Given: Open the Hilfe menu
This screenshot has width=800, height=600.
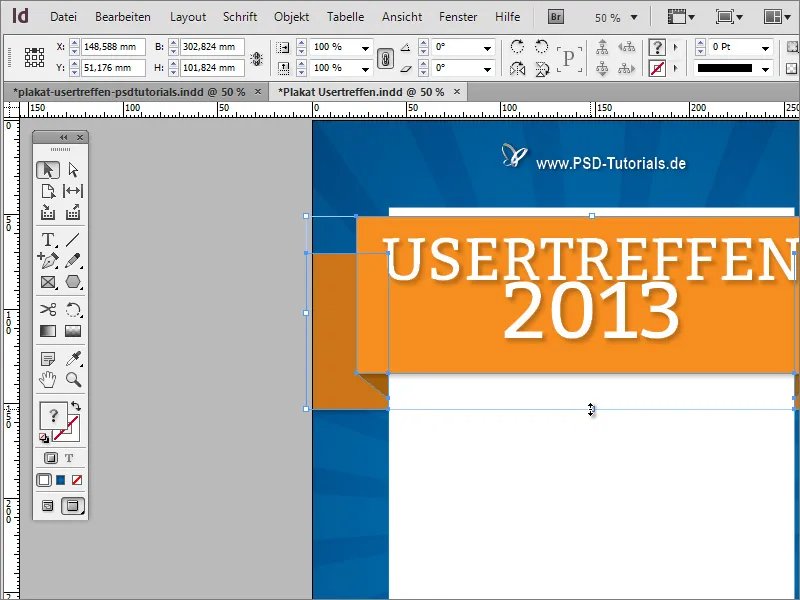Looking at the screenshot, I should 508,17.
